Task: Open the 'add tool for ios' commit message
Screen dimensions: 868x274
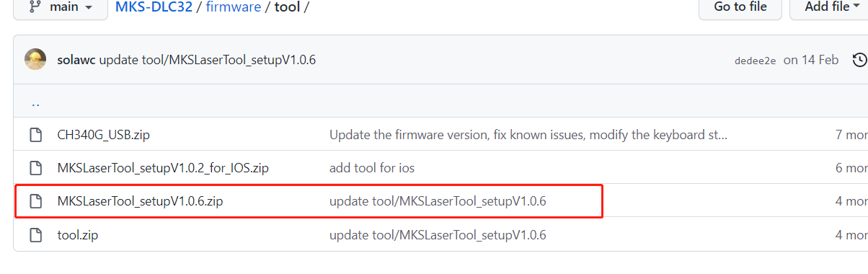Action: (372, 168)
